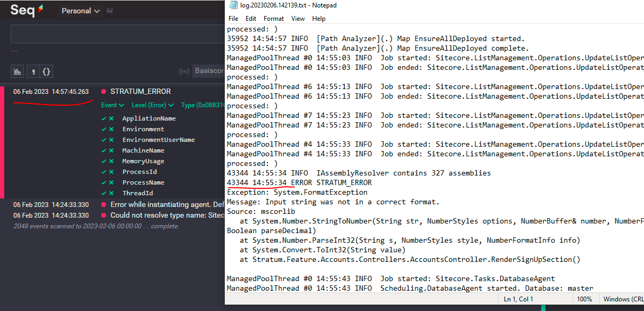644x311 pixels.
Task: Click the 100% zoom status entry
Action: coord(584,299)
